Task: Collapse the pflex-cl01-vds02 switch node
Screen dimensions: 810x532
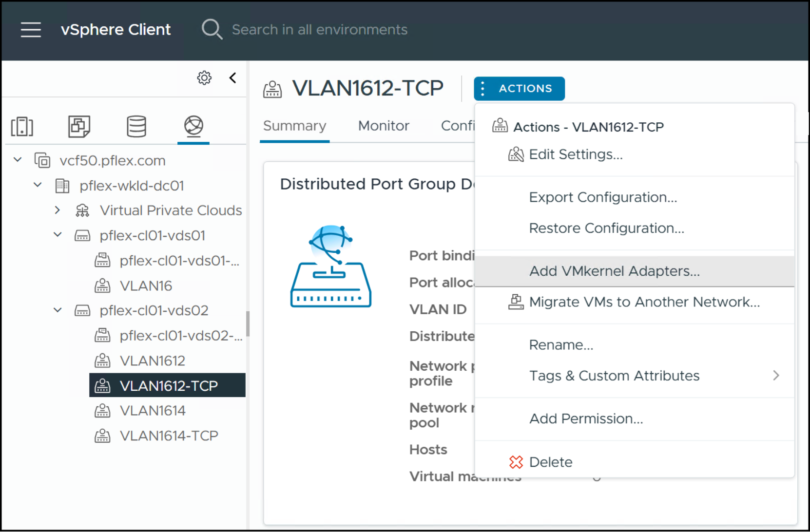Action: 58,310
